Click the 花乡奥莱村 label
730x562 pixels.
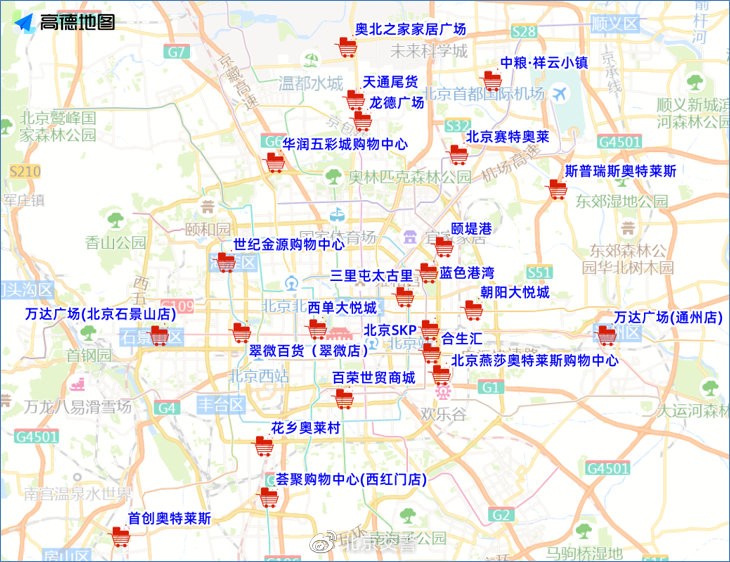click(x=306, y=428)
